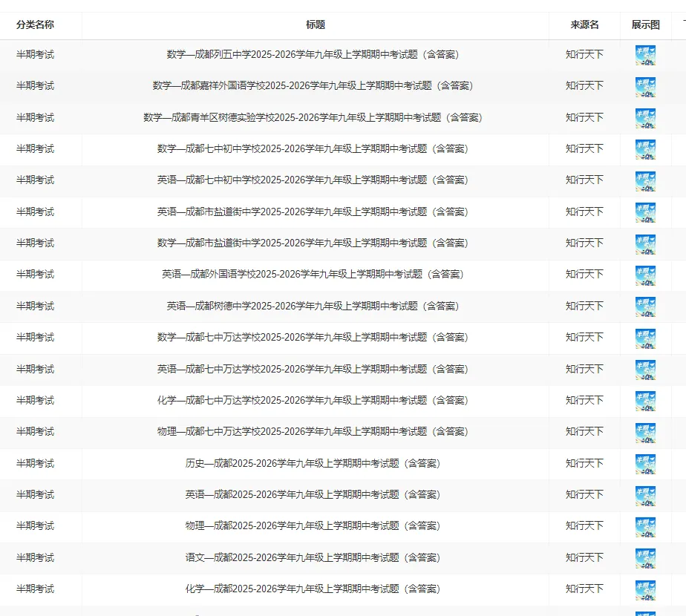This screenshot has width=686, height=616.
Task: Click 知行天下 in the 英语—成都市盐道街中学 row
Action: coord(584,212)
